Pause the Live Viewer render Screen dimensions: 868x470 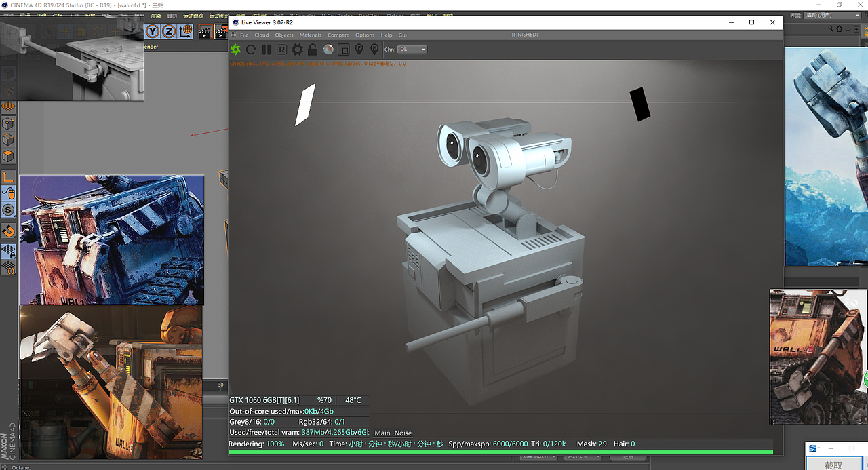tap(267, 49)
